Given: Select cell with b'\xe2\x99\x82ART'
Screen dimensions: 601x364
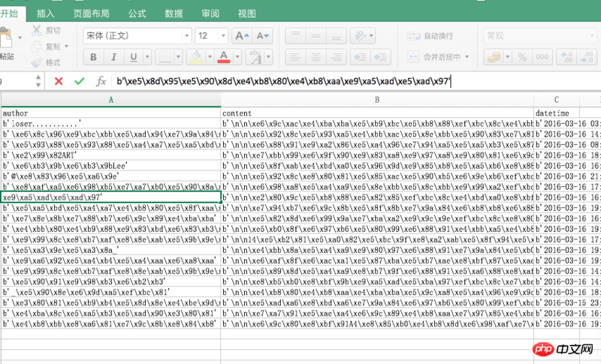Looking at the screenshot, I should (110, 155).
